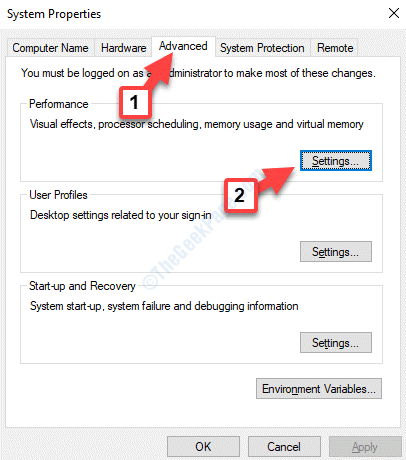The width and height of the screenshot is (406, 460).
Task: Click the red arrow pointing at Performance Settings
Action: click(276, 180)
